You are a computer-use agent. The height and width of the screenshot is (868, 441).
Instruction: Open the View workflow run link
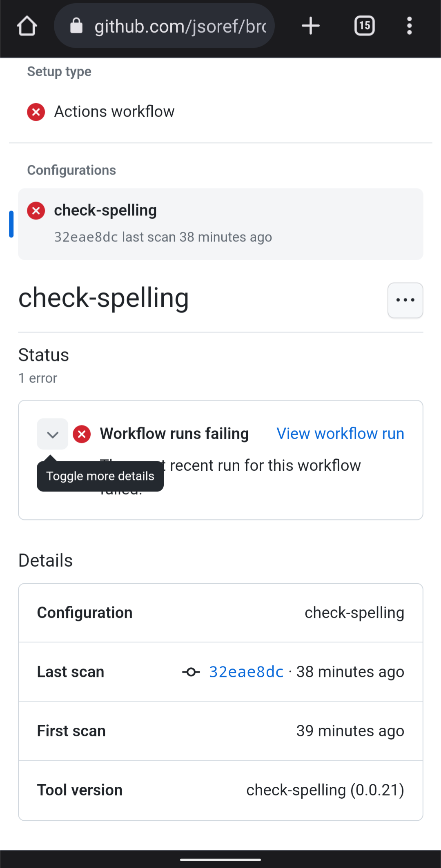[x=340, y=434]
